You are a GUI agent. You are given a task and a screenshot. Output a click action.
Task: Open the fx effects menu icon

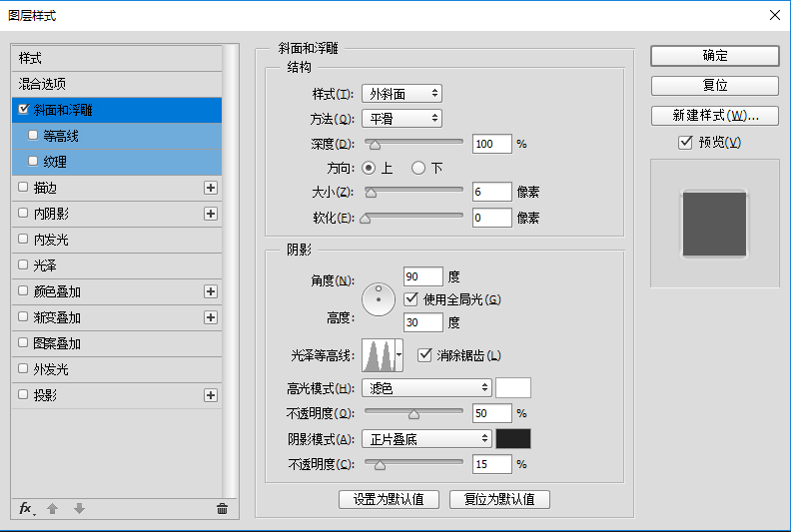27,508
